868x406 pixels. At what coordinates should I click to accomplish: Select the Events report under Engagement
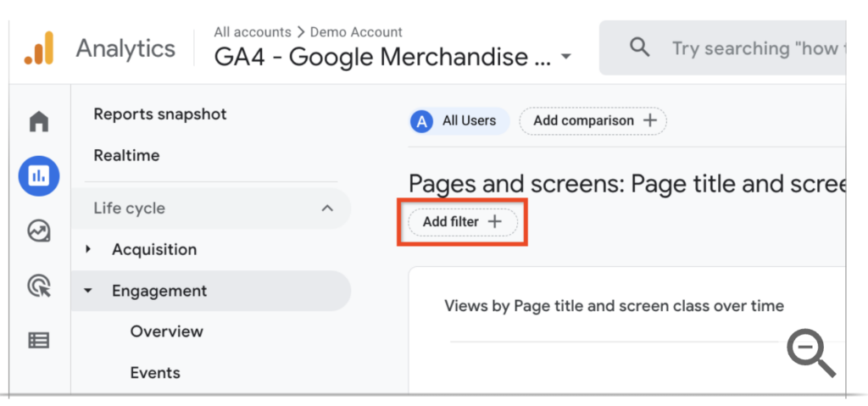tap(155, 373)
